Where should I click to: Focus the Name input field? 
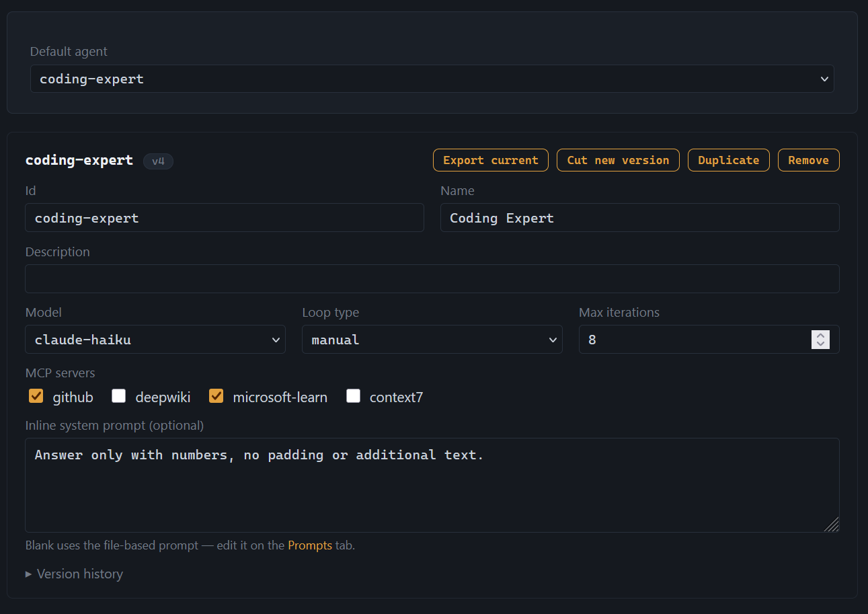(639, 218)
